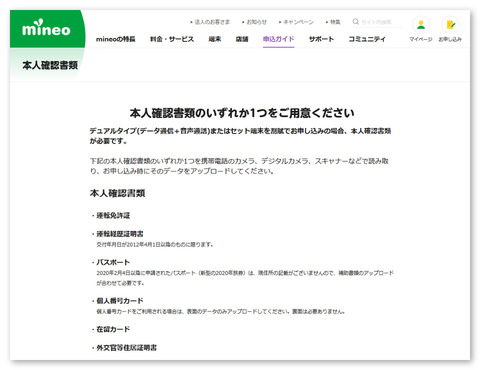Click the note about 2012年4月1日以降
Viewport: 480px width, 370px height.
point(155,244)
